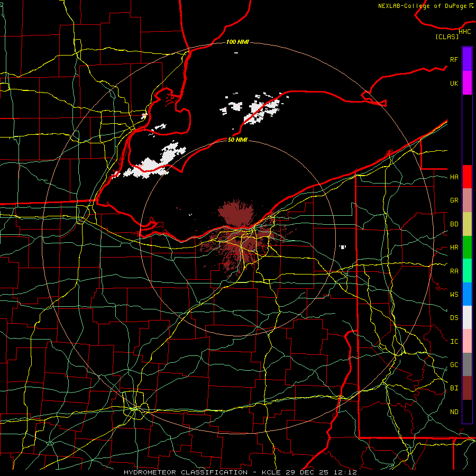The height and width of the screenshot is (476, 476).
Task: Click the 'HA' legend label
Action: 454,177
